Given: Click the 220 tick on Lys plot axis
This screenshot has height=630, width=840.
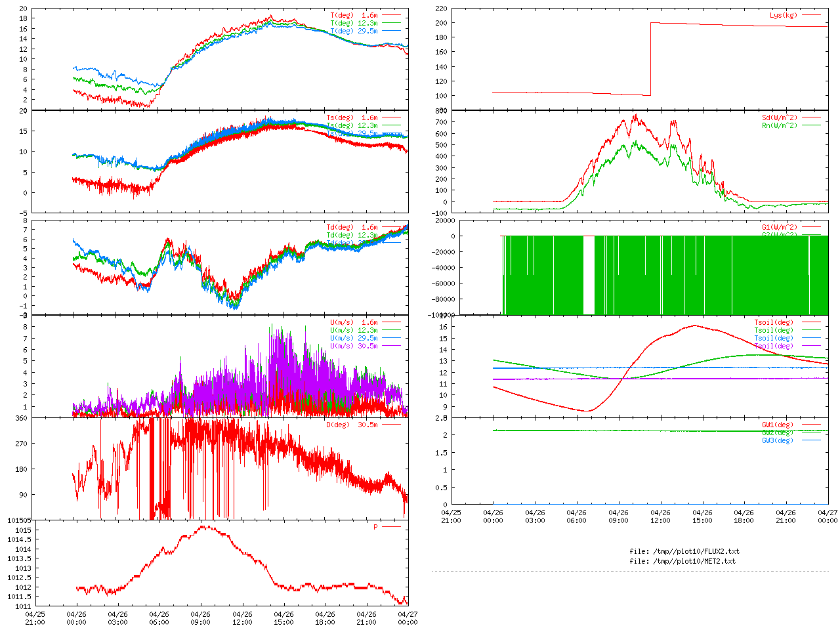Looking at the screenshot, I should click(440, 9).
